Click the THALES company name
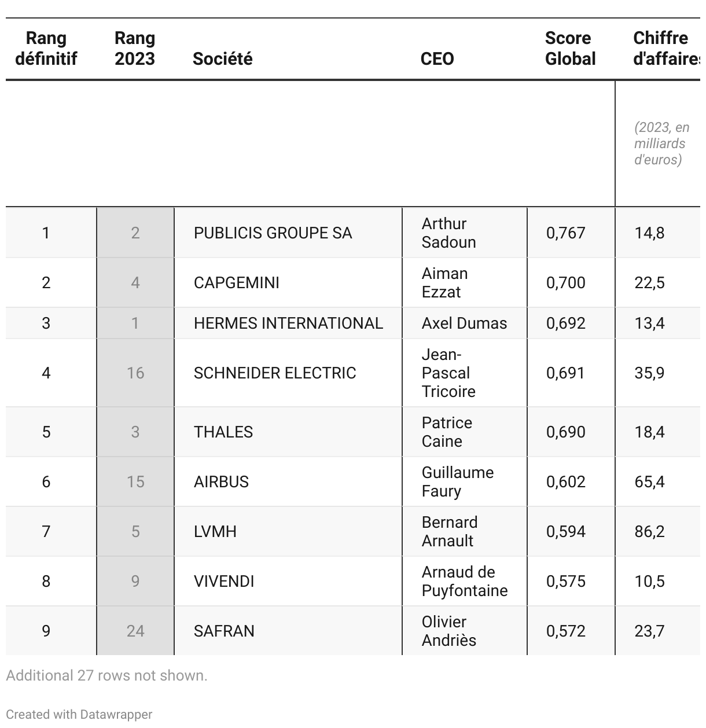This screenshot has width=706, height=728. click(223, 432)
